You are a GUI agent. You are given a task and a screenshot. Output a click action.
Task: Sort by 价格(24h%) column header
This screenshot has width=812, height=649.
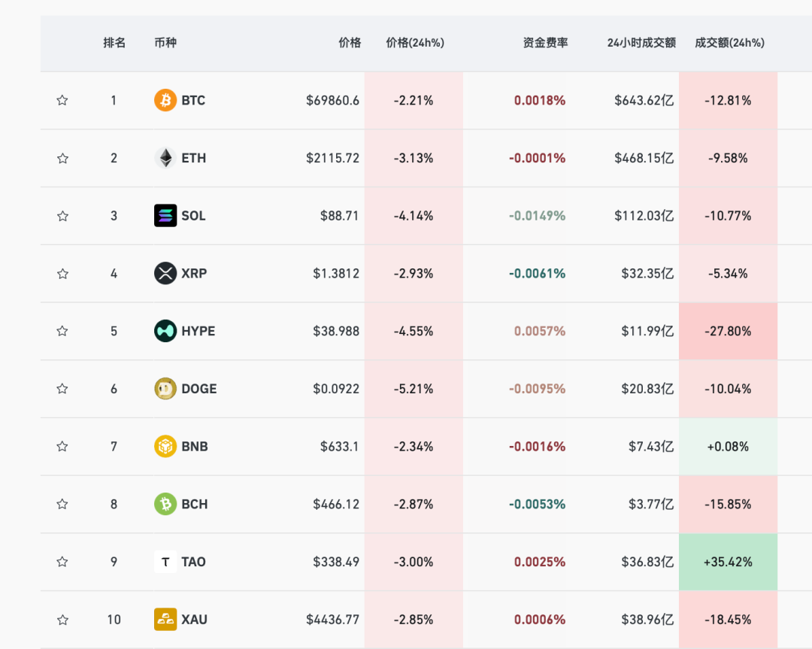(415, 43)
